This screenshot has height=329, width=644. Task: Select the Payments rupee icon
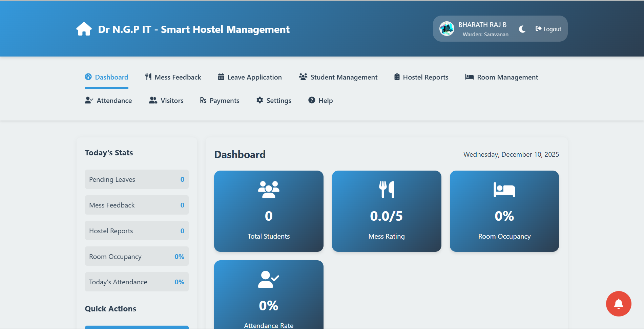point(203,100)
